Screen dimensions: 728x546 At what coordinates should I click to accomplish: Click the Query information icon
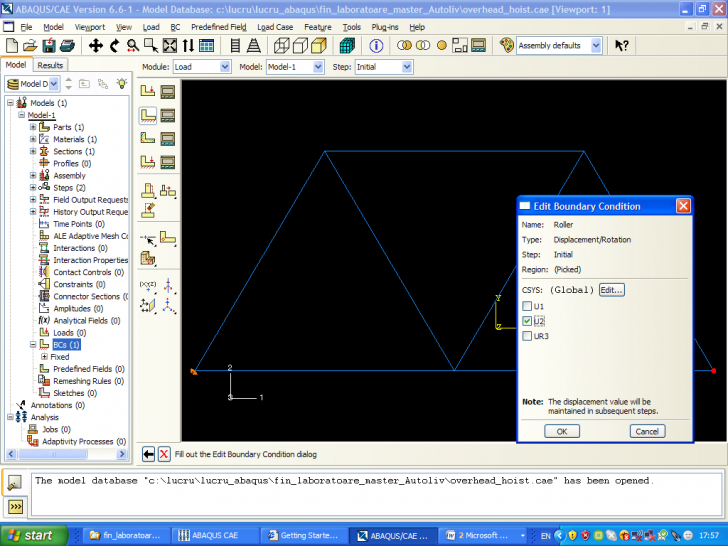click(x=376, y=46)
